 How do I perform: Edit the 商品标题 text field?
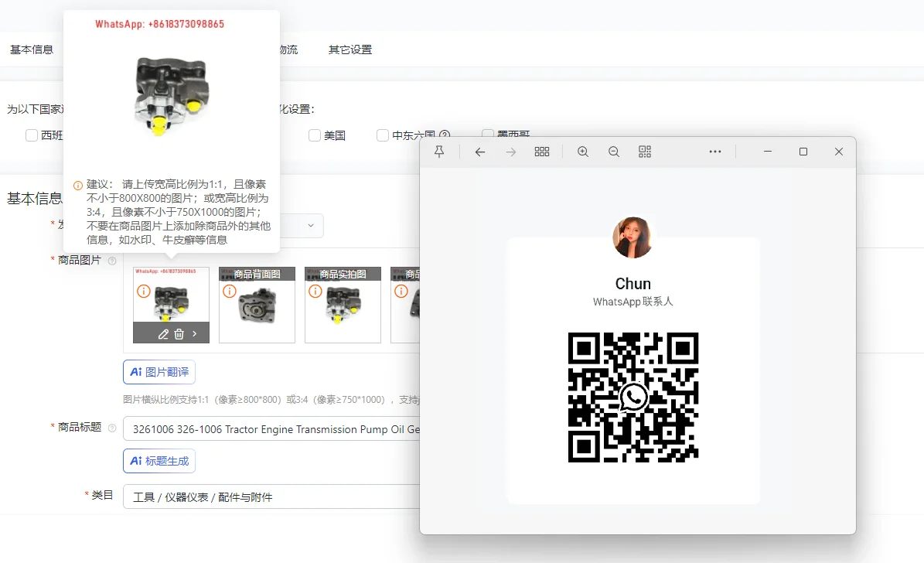coord(271,428)
